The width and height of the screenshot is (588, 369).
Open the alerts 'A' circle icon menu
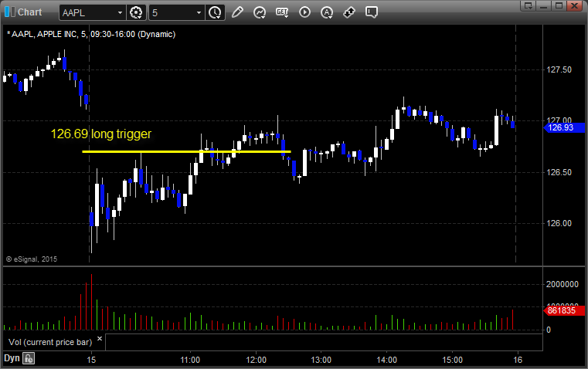click(x=327, y=12)
